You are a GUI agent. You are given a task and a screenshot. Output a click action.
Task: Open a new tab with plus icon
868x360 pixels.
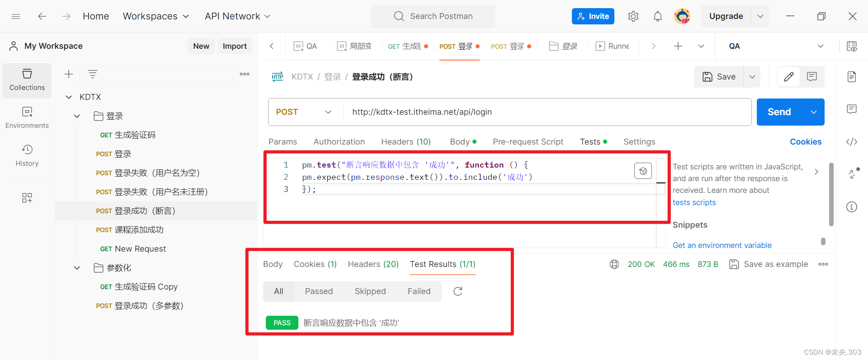coord(678,46)
